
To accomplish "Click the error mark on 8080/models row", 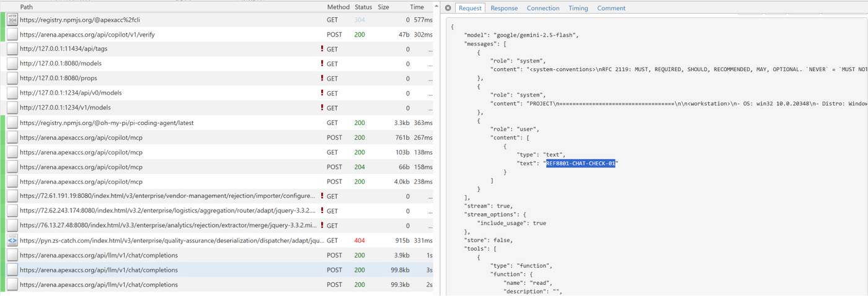I will 322,64.
